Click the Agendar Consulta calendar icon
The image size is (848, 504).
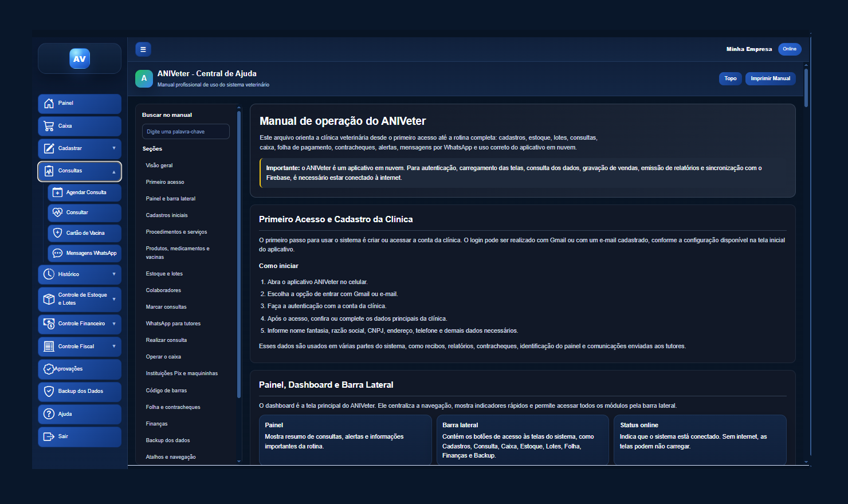[57, 192]
